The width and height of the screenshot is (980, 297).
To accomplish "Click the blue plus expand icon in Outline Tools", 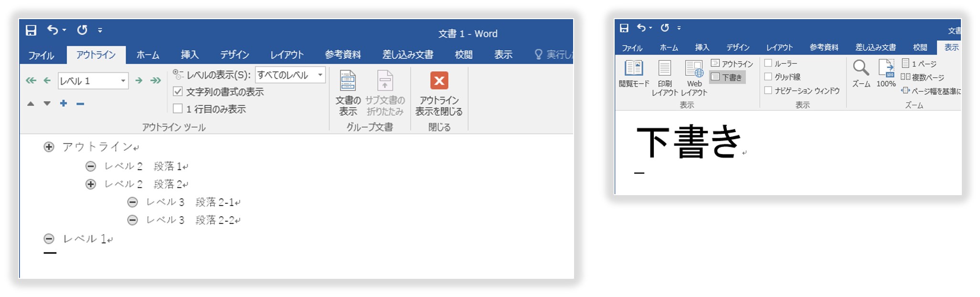I will pos(64,103).
